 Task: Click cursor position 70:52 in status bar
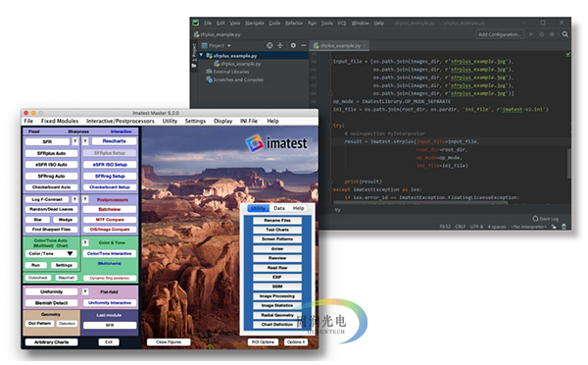(445, 227)
